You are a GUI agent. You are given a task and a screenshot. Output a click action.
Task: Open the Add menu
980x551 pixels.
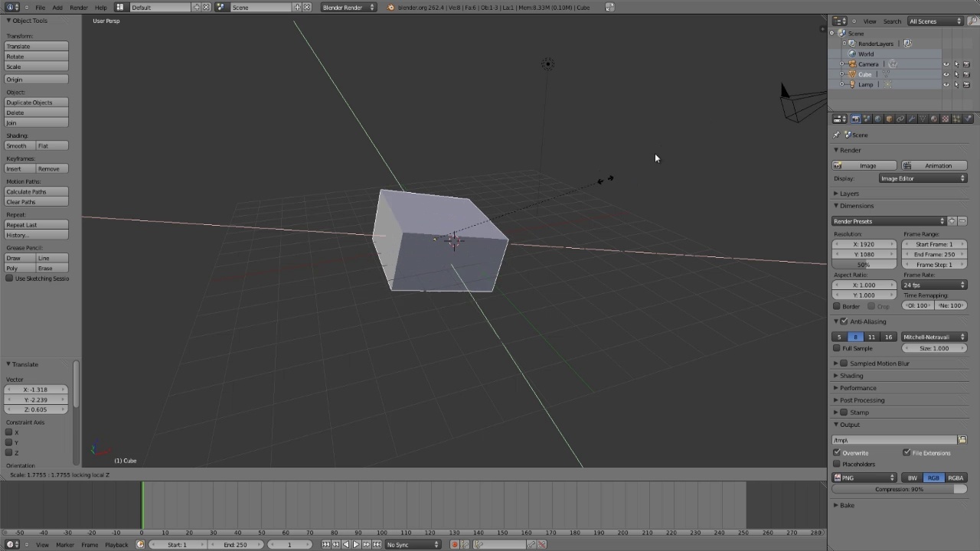(x=57, y=7)
